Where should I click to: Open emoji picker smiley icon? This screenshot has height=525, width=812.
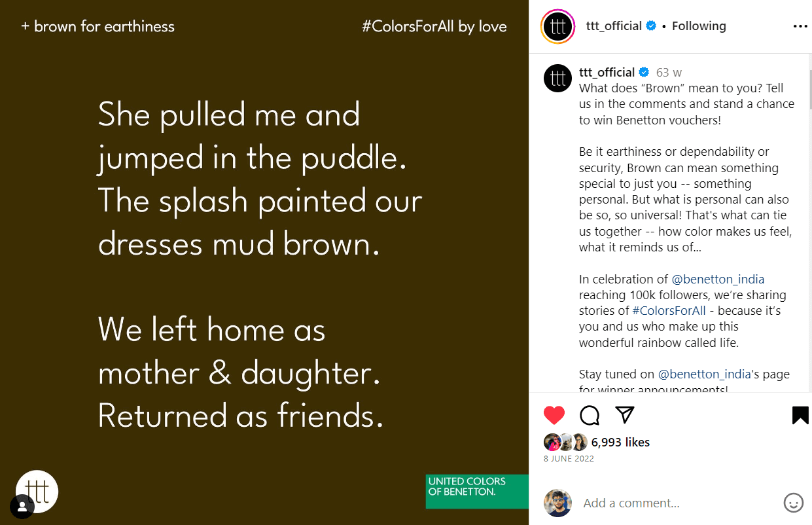[x=793, y=503]
